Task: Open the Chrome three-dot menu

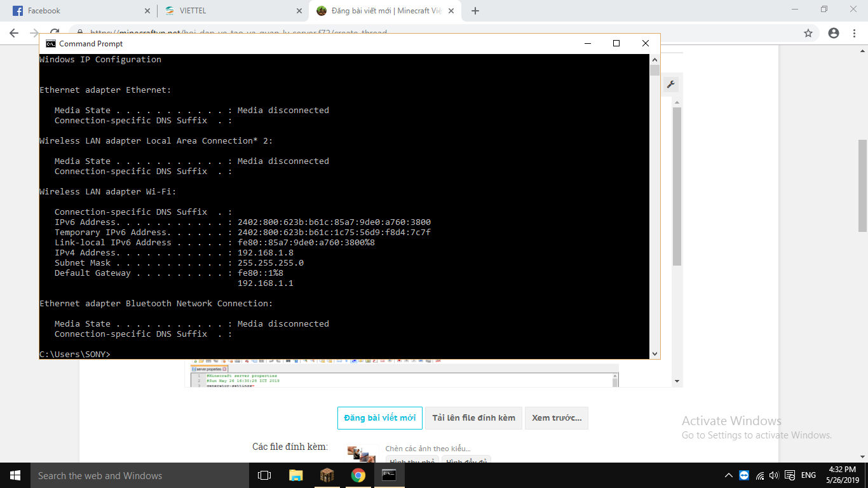Action: (855, 33)
